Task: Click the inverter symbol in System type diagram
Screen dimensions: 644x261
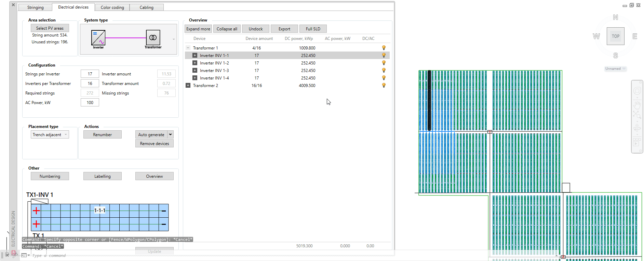Action: [98, 38]
